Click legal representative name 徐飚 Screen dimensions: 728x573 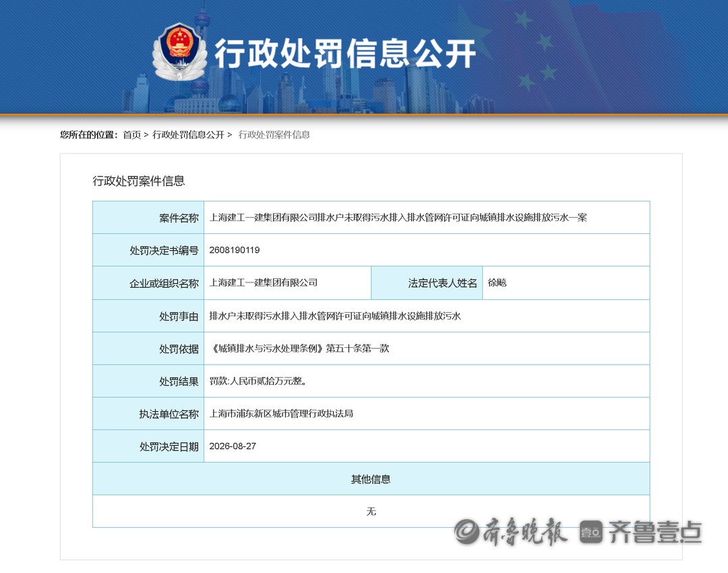coord(497,282)
